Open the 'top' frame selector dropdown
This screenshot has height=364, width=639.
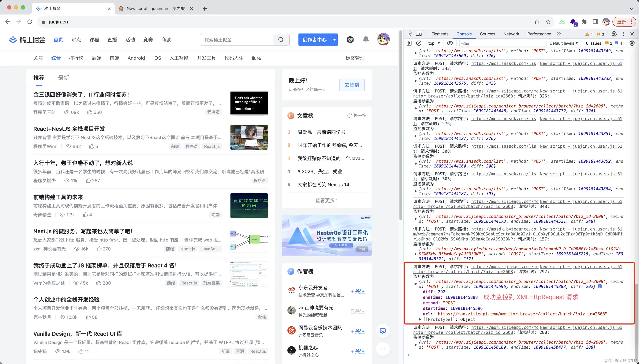coord(434,43)
